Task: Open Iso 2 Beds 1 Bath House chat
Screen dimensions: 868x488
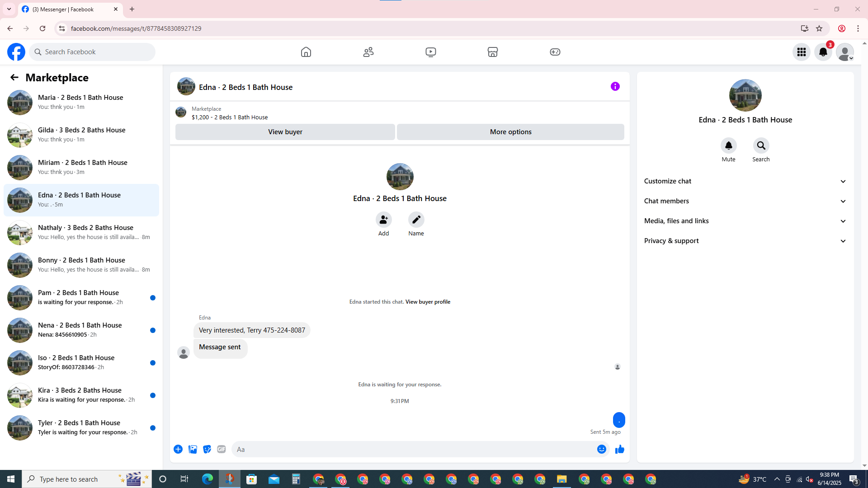Action: pyautogui.click(x=81, y=362)
